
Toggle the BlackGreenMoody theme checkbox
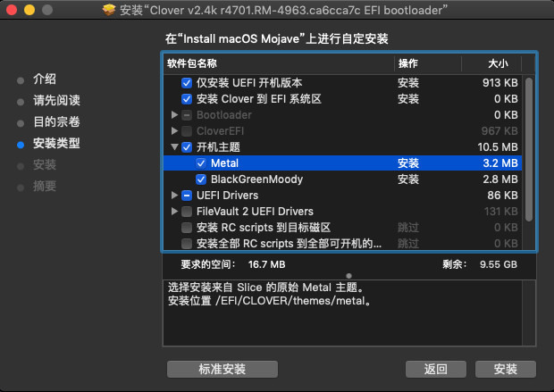[x=201, y=179]
